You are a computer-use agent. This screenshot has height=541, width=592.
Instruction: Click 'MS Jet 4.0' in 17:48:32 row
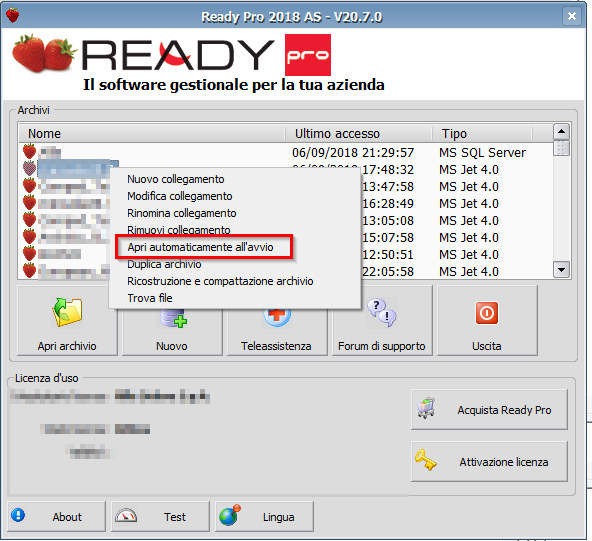pos(469,170)
